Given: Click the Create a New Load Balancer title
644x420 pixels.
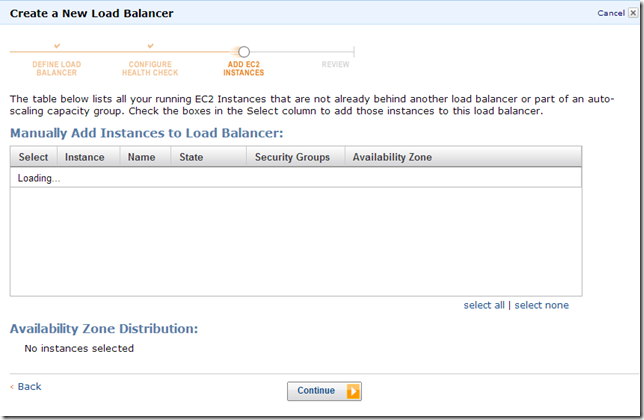Looking at the screenshot, I should point(92,13).
